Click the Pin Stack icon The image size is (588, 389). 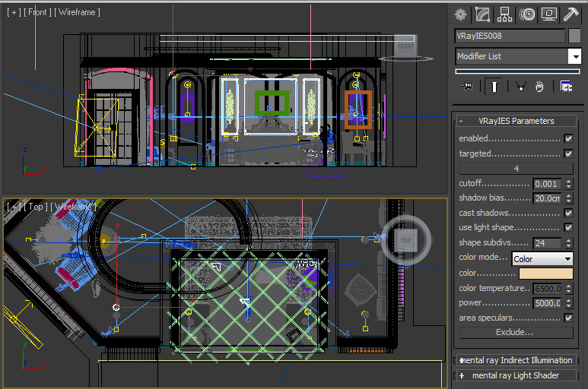(467, 87)
